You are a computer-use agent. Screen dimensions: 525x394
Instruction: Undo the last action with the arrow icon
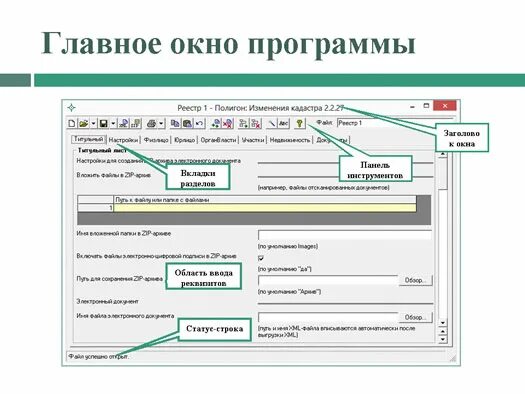pos(199,124)
